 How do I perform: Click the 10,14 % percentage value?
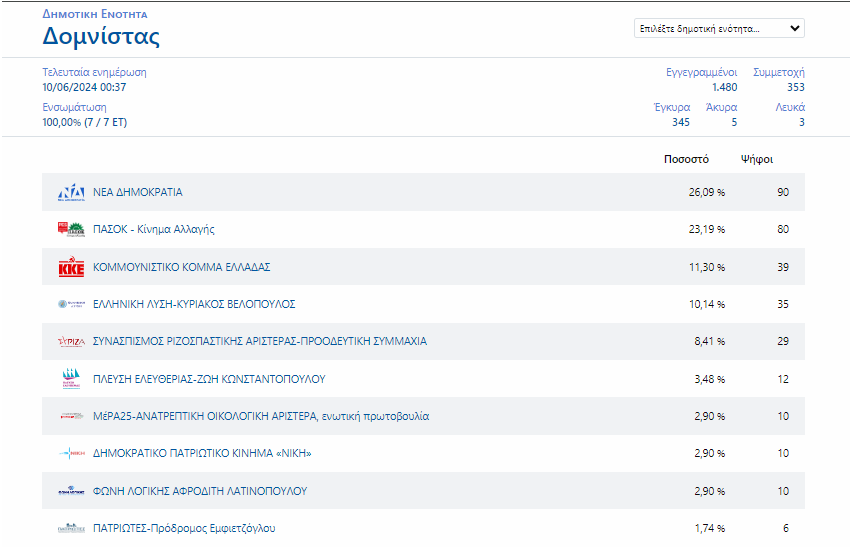click(707, 304)
